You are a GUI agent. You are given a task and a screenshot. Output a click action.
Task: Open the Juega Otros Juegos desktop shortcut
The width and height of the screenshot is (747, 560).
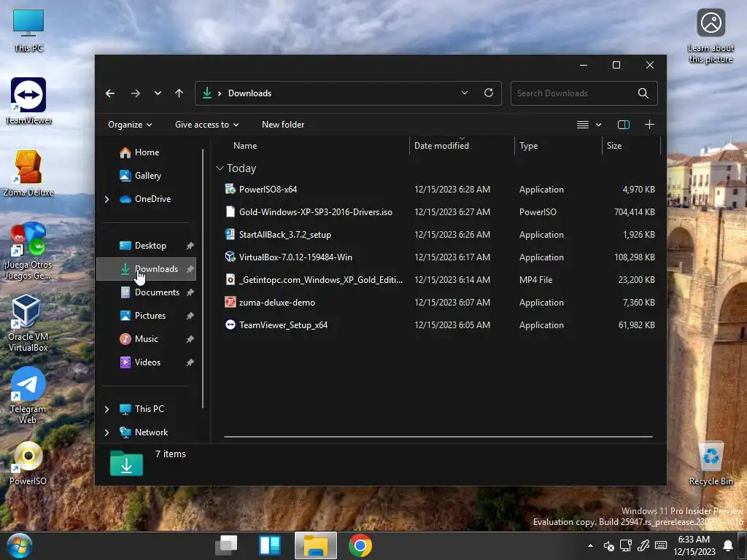click(x=28, y=251)
